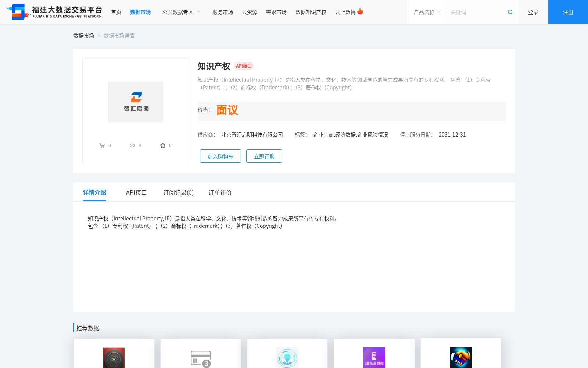Click the shopping cart count icon
This screenshot has height=368, width=588.
coord(102,145)
